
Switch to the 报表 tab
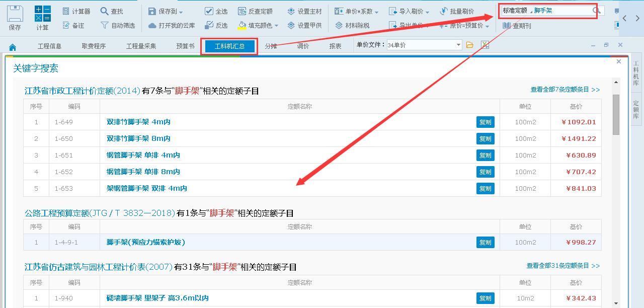point(336,46)
